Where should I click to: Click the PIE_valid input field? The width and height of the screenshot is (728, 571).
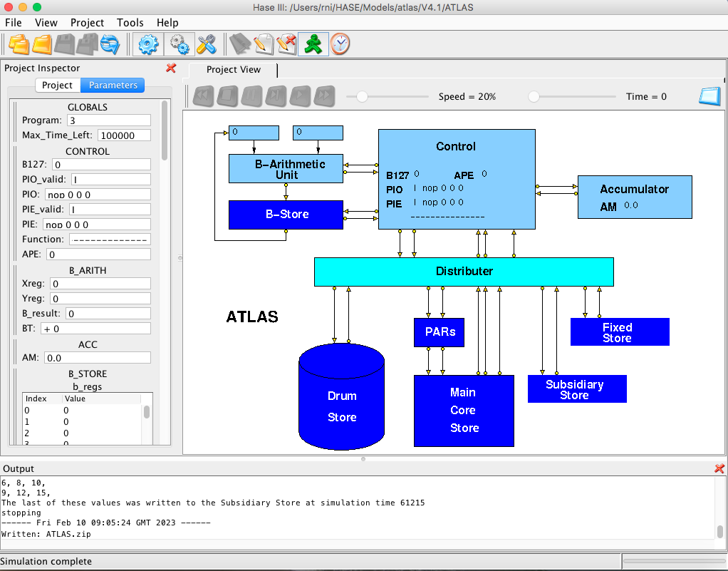tap(110, 209)
